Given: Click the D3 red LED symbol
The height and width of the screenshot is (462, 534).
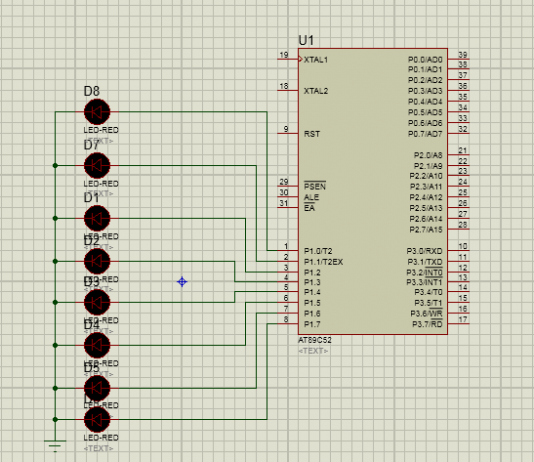Looking at the screenshot, I should click(x=97, y=302).
